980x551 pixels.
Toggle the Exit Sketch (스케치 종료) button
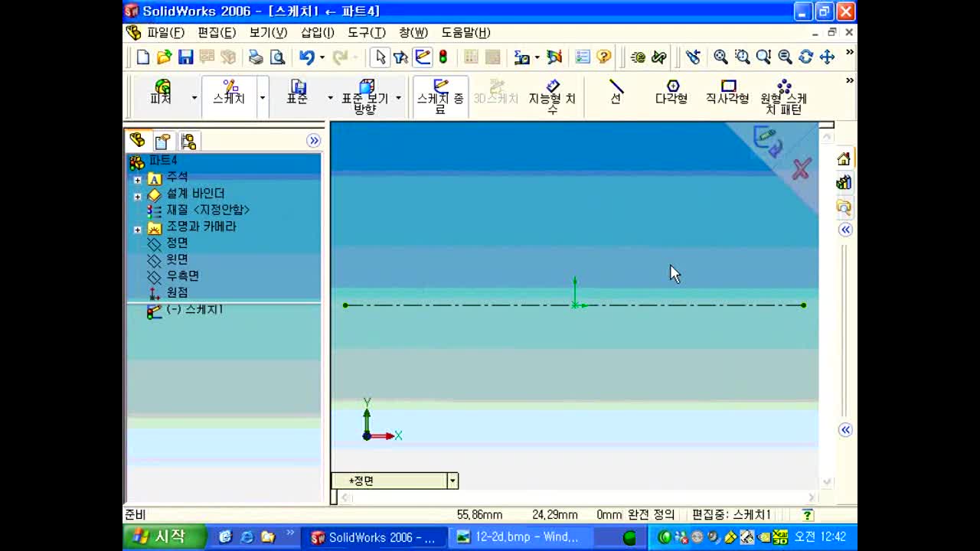pyautogui.click(x=440, y=97)
